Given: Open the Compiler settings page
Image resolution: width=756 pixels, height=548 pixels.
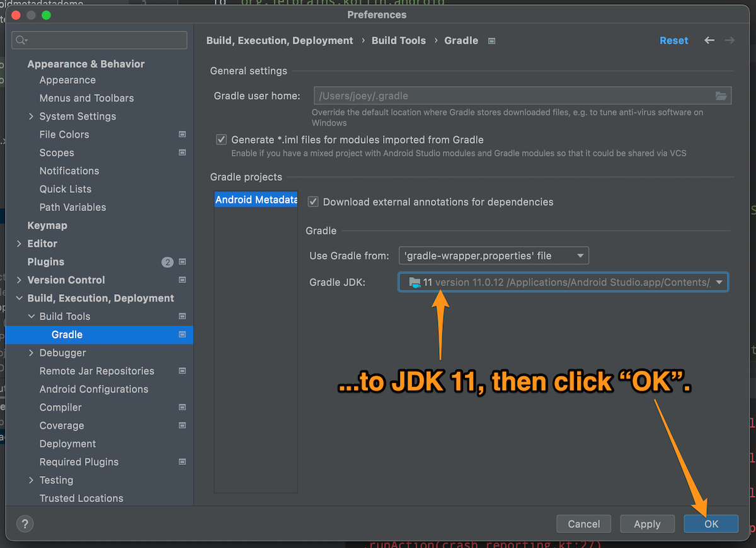Looking at the screenshot, I should point(60,408).
